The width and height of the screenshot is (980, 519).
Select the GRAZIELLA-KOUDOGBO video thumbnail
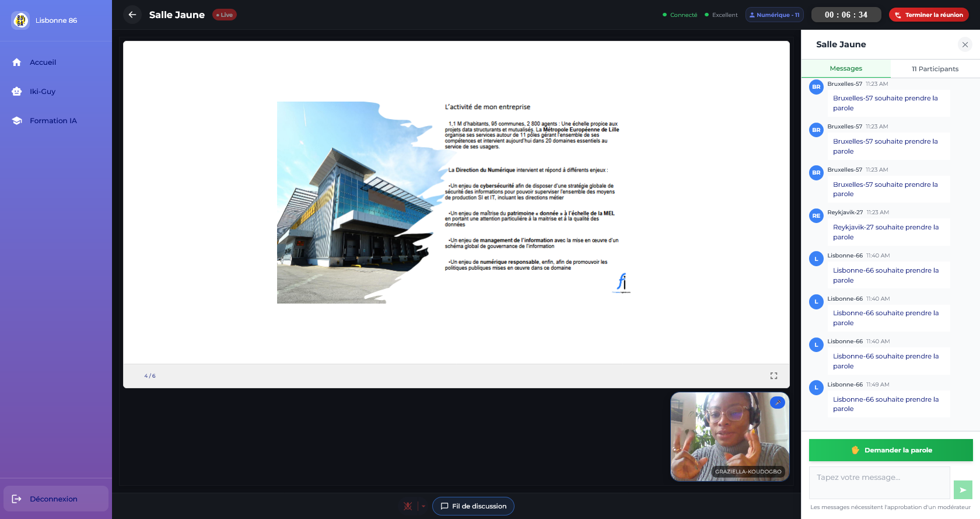pos(729,437)
